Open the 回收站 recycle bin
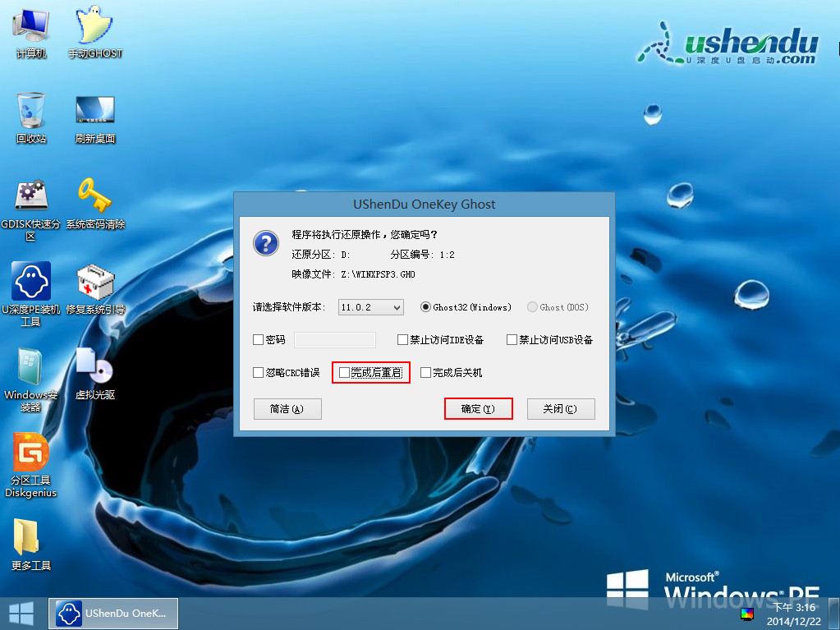840x630 pixels. (x=31, y=112)
